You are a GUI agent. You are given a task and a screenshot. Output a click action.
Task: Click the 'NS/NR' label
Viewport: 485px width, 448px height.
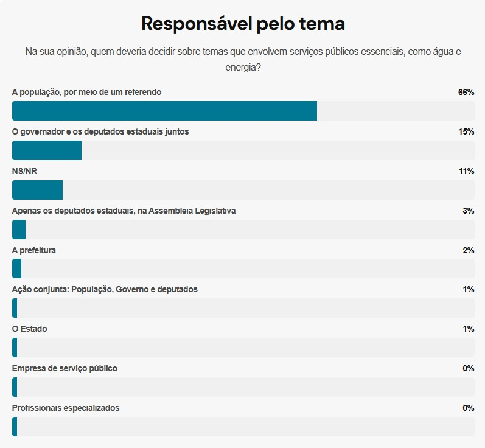click(x=24, y=171)
